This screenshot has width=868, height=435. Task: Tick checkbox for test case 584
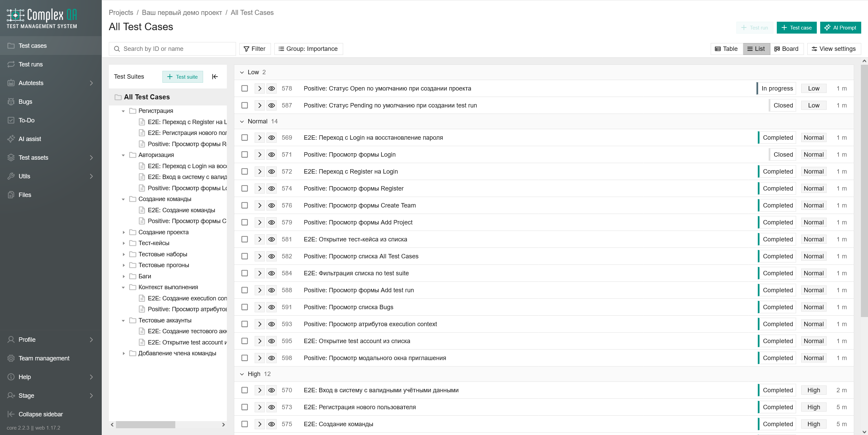point(244,273)
